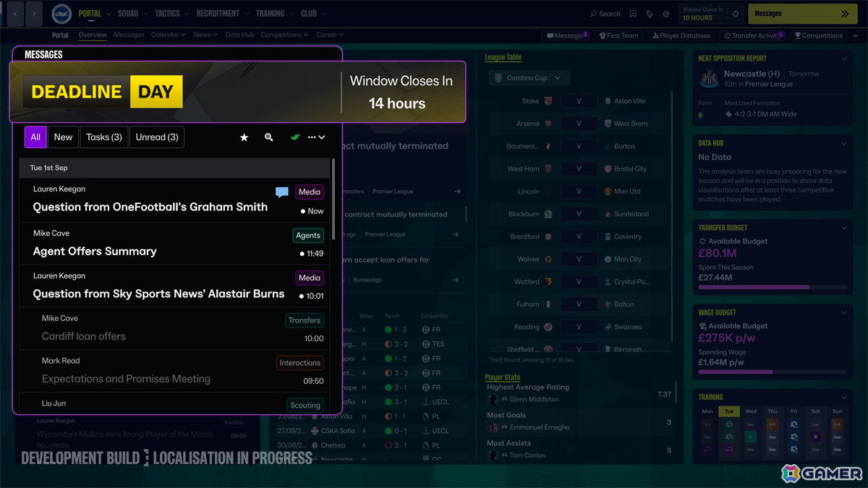Click the arrow on the contract mutually terminated news
The image size is (868, 488).
pyautogui.click(x=456, y=234)
